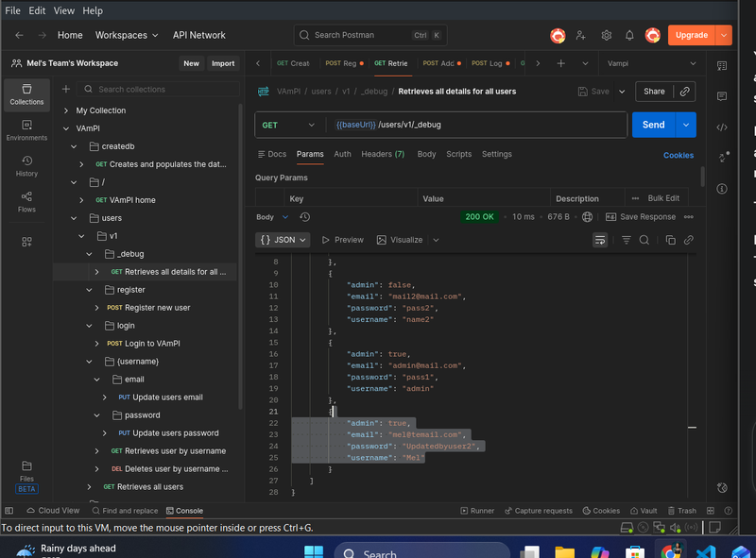Toggle word wrap in response viewer

pos(599,240)
